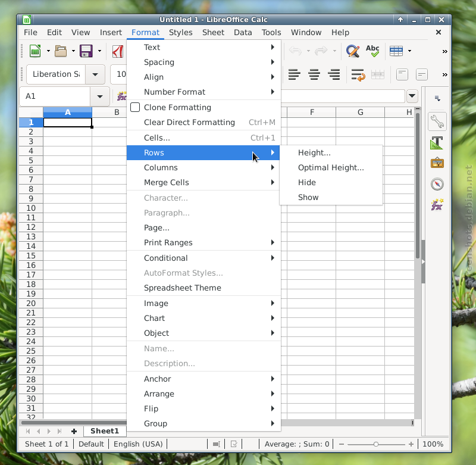
Task: Open the Page... menu entry
Action: (x=203, y=228)
